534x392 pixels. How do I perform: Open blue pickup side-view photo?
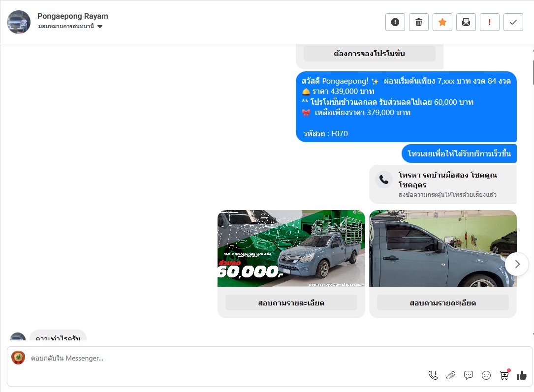pyautogui.click(x=443, y=248)
